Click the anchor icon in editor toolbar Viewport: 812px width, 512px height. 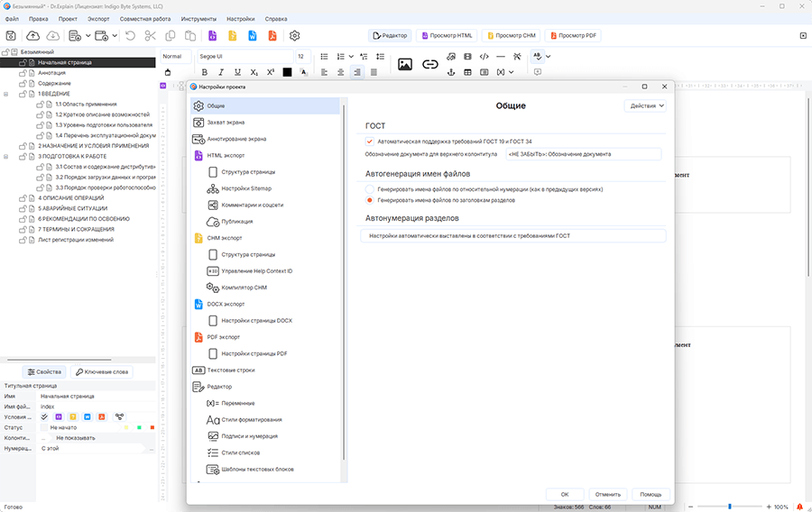coord(451,72)
